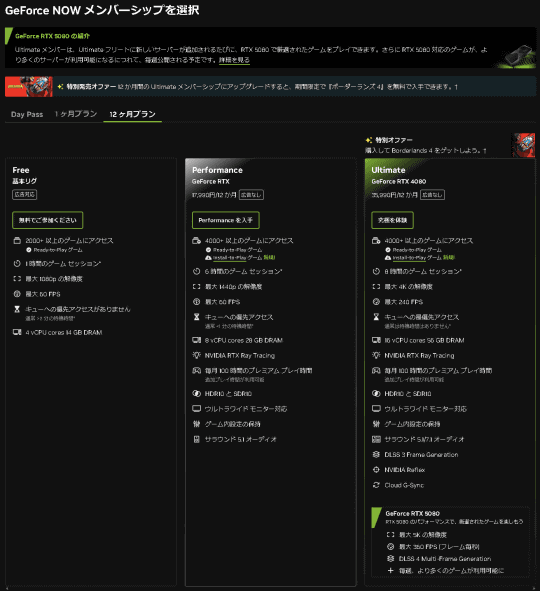Click Ray Tracing icon in Performance plan
This screenshot has height=591, width=540.
(x=196, y=355)
